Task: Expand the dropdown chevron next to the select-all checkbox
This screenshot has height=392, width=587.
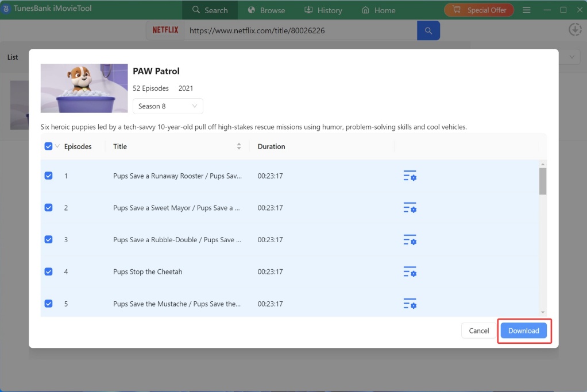Action: click(x=56, y=146)
